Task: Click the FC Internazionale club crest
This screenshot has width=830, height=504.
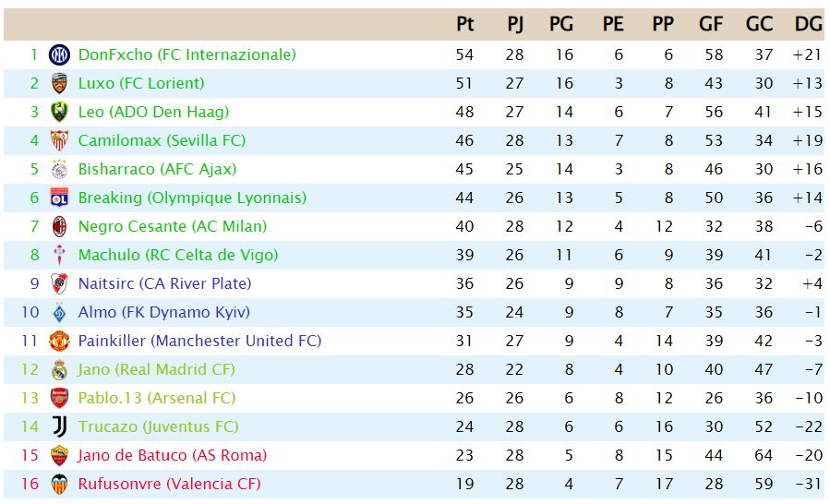Action: [59, 54]
